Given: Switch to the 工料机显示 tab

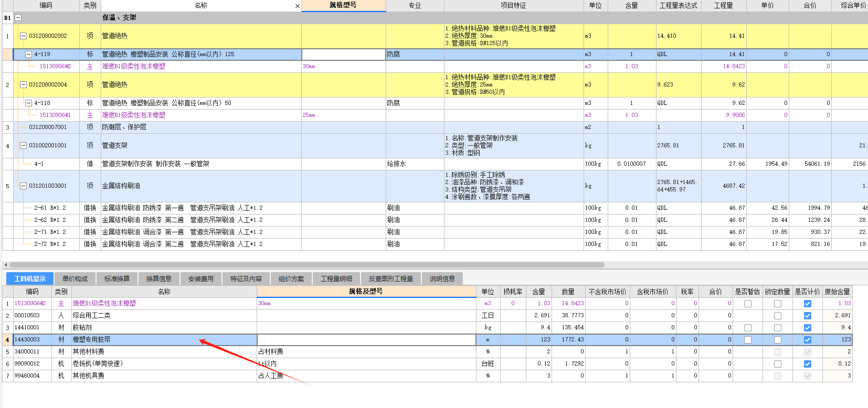Looking at the screenshot, I should (x=30, y=278).
